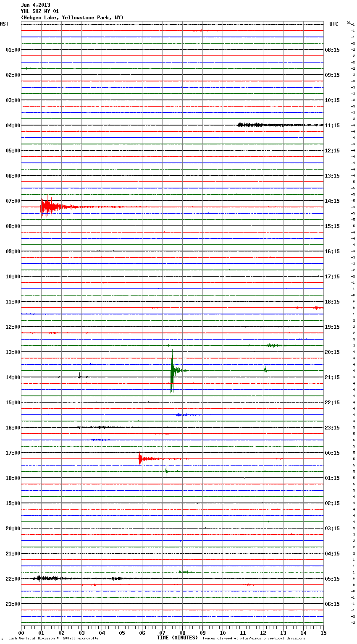Screen dimensions: 357x644
Task: Click the 02:00 MST time label
Action: tap(13, 75)
